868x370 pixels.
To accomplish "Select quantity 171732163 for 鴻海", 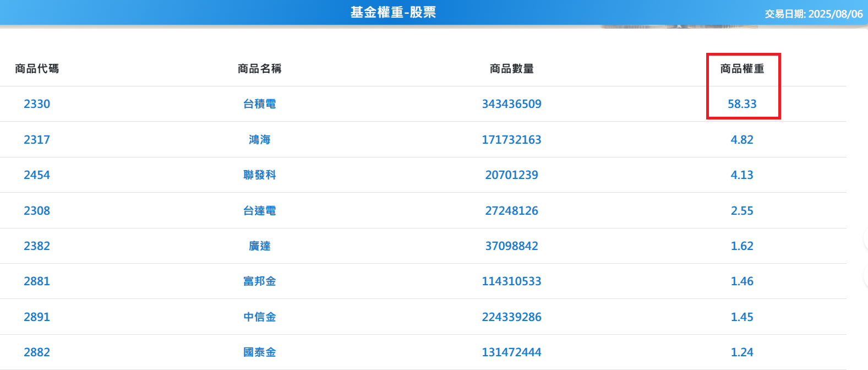I will click(x=512, y=140).
